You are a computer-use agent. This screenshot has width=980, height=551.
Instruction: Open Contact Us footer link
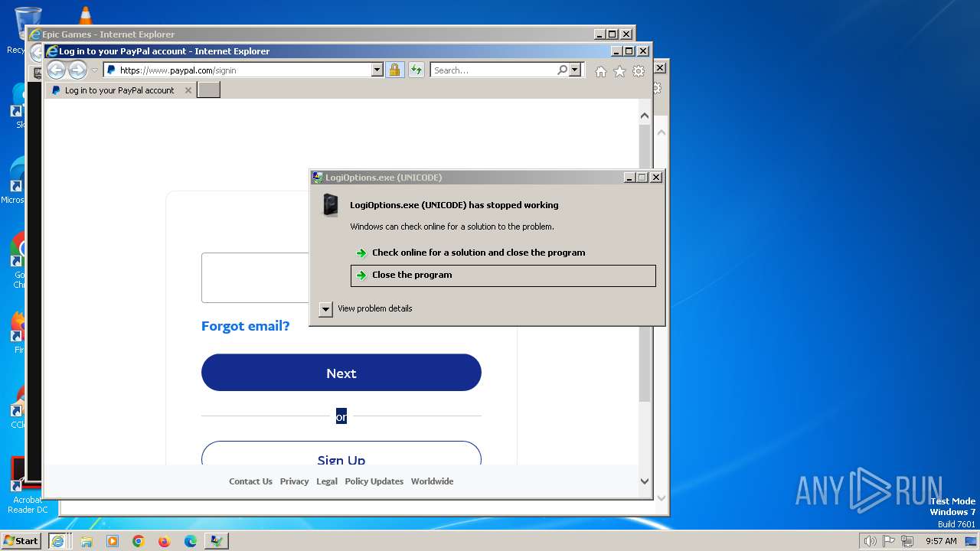tap(250, 481)
